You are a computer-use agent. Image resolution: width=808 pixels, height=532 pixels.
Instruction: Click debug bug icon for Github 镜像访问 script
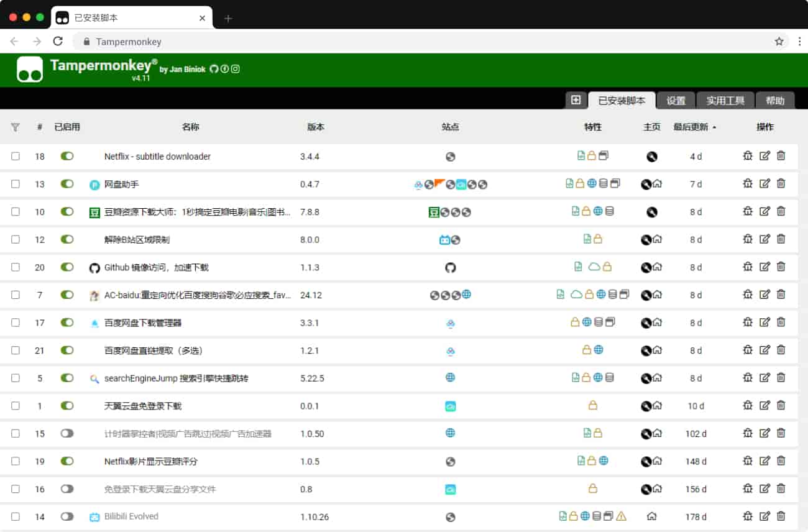click(748, 267)
